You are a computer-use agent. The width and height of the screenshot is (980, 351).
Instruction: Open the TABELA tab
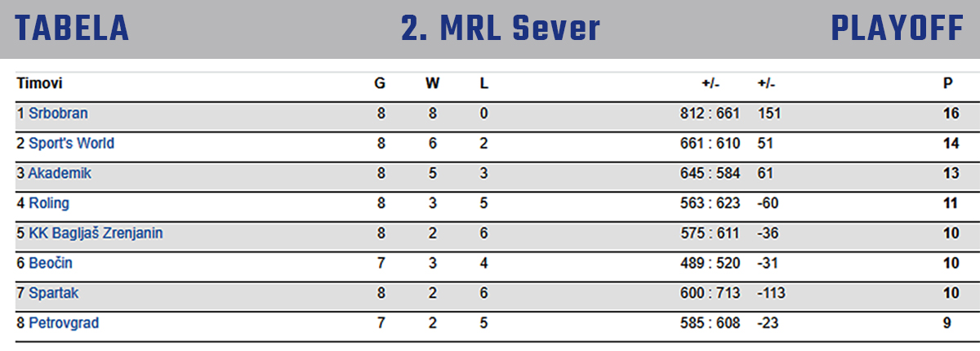point(72,29)
